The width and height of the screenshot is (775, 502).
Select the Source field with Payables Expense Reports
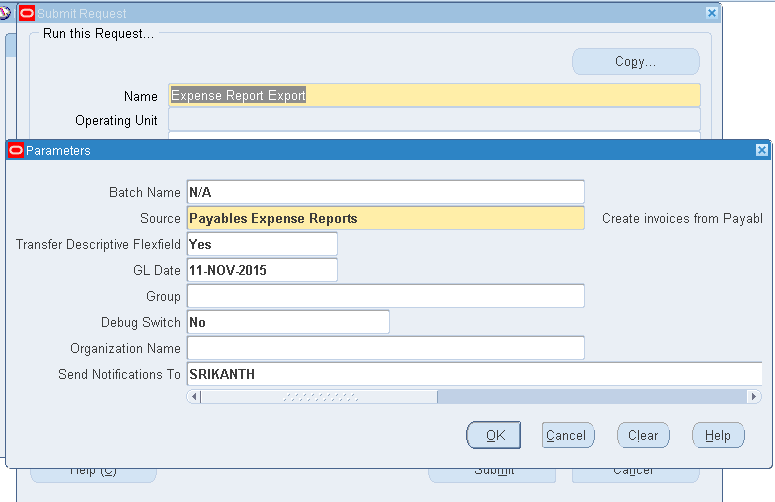pos(385,218)
